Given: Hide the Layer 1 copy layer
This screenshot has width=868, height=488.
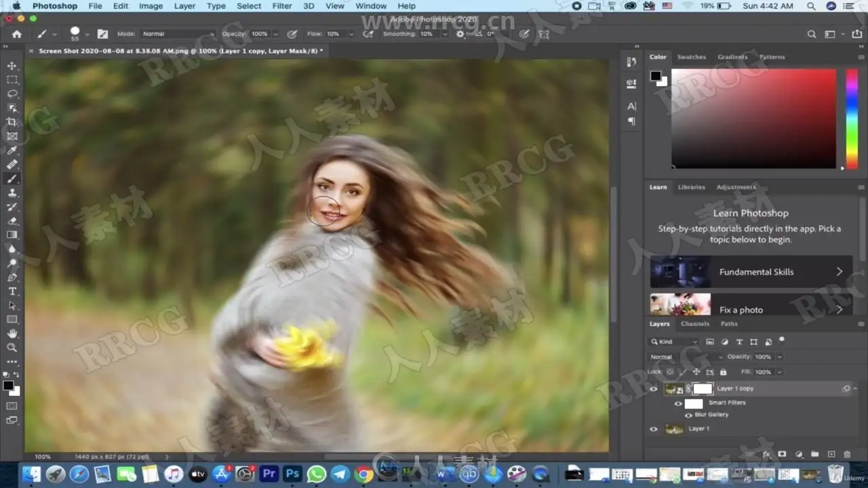Looking at the screenshot, I should pyautogui.click(x=654, y=389).
